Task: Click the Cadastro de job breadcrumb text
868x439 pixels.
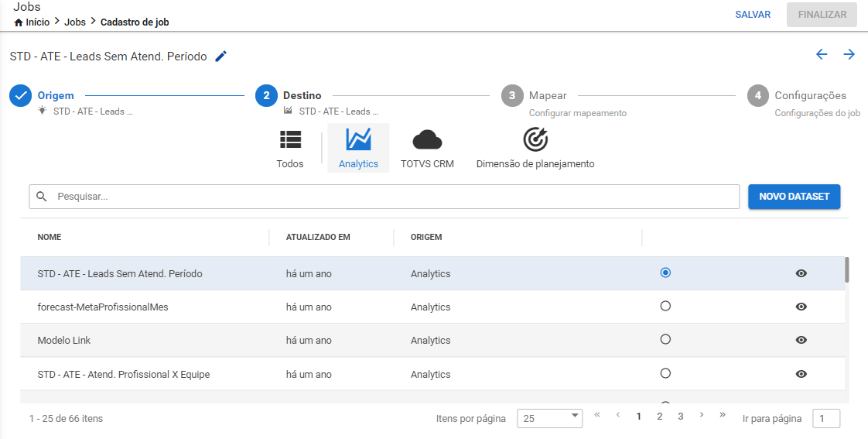Action: 135,22
